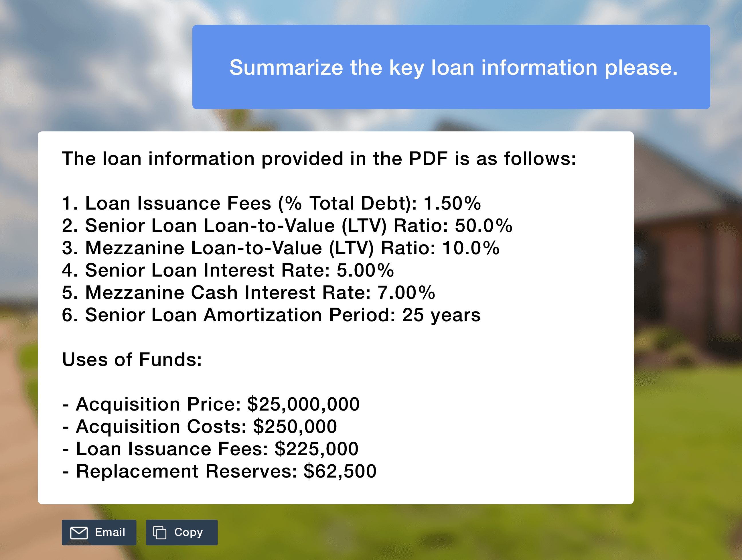This screenshot has height=560, width=742.
Task: Select the Senior Loan Interest Rate 5.00% line
Action: 228,270
